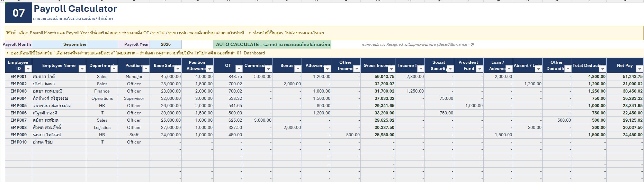Open the Income Tax filter dropdown
644x182 pixels.
pos(421,69)
